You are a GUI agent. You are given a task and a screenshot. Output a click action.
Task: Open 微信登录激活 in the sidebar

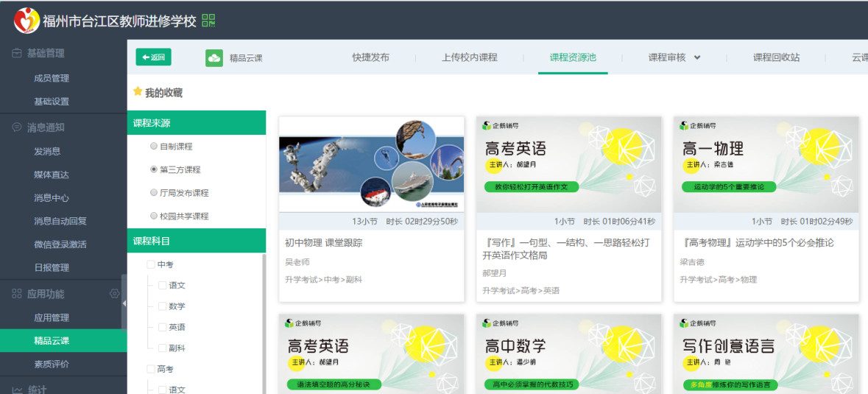click(60, 245)
